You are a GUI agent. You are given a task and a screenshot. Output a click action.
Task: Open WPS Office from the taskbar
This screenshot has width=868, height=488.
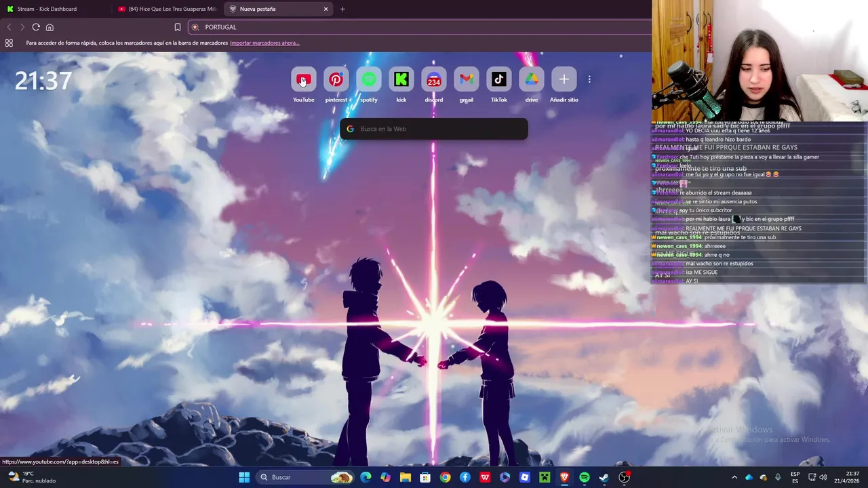485,477
